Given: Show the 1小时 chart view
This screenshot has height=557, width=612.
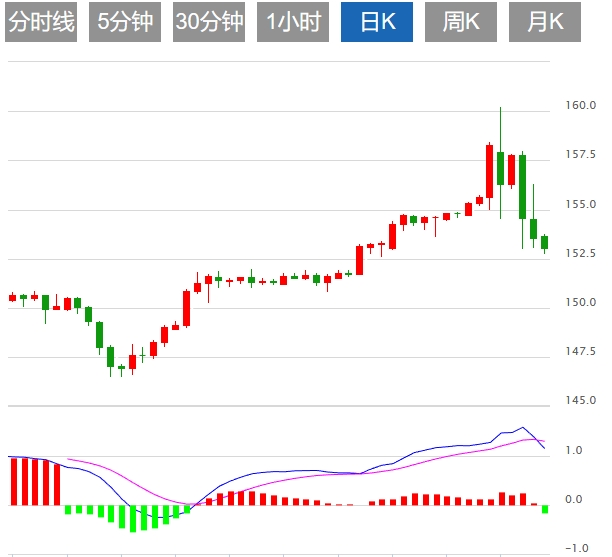Looking at the screenshot, I should click(x=293, y=22).
